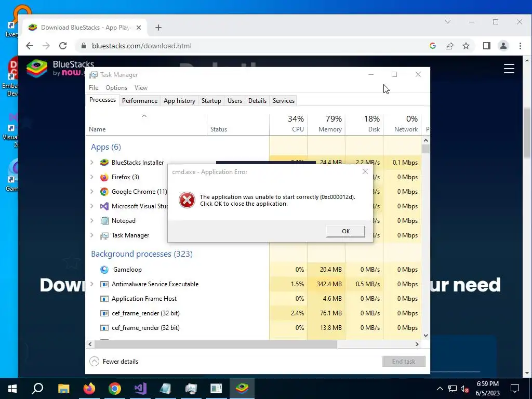Click the horizontal scrollbar thumb in Task Manager

216,344
